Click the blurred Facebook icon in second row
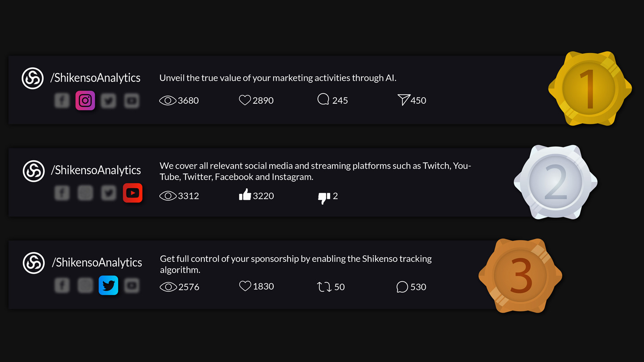 pyautogui.click(x=62, y=193)
